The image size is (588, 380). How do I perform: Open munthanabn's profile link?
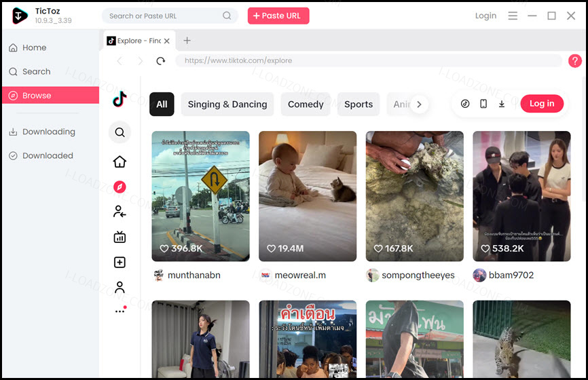194,275
